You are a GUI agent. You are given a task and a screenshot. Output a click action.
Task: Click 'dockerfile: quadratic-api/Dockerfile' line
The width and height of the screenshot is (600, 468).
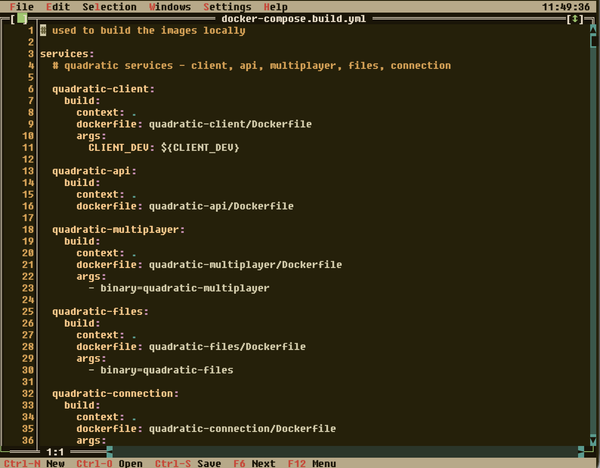[185, 206]
